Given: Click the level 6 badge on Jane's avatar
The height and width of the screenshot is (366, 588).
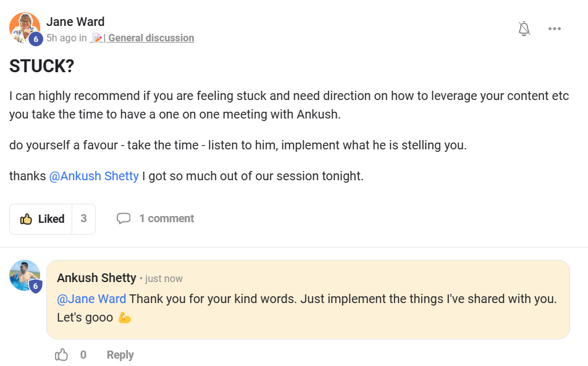Looking at the screenshot, I should (x=36, y=39).
